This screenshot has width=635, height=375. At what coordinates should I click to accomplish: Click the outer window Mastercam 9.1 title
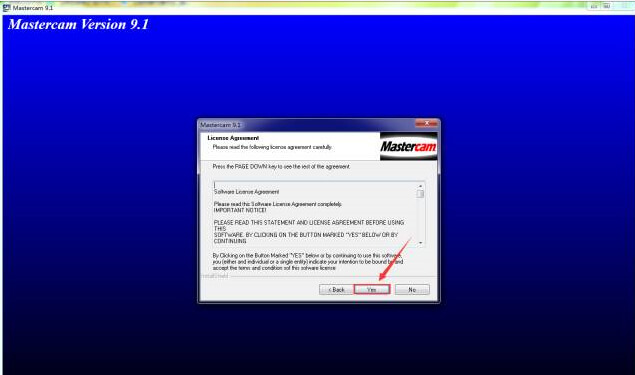[x=33, y=8]
